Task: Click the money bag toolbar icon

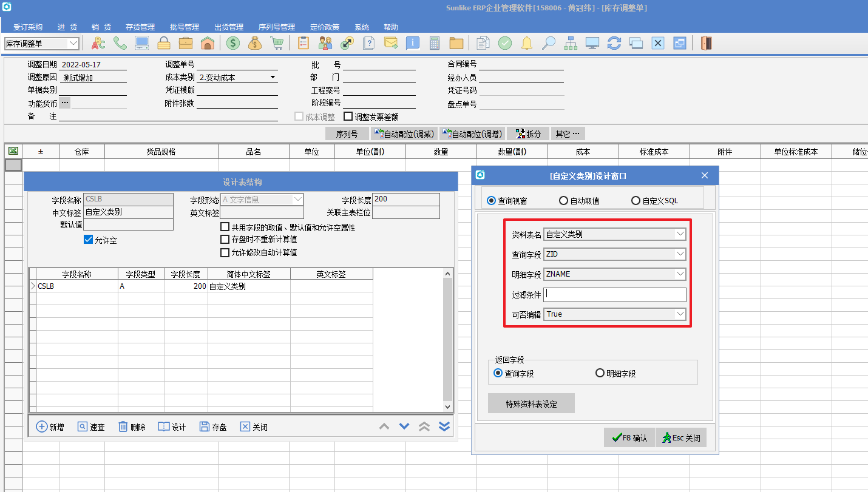Action: coord(255,43)
